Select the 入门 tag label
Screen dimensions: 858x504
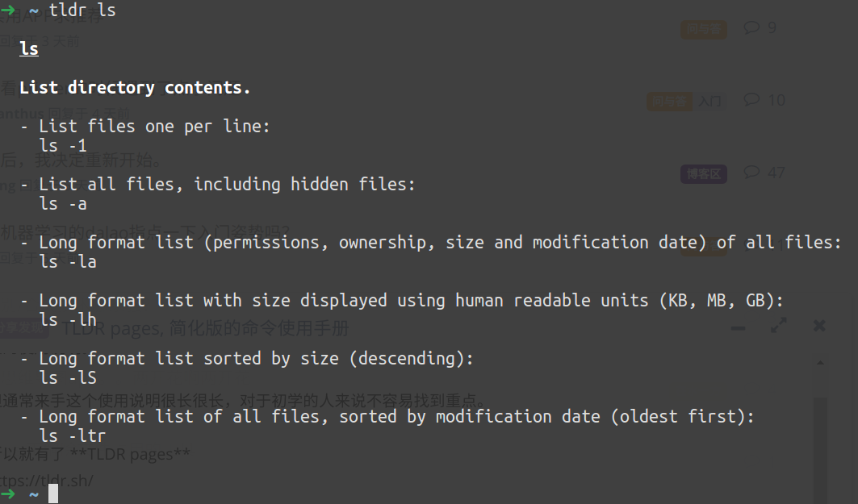point(709,102)
